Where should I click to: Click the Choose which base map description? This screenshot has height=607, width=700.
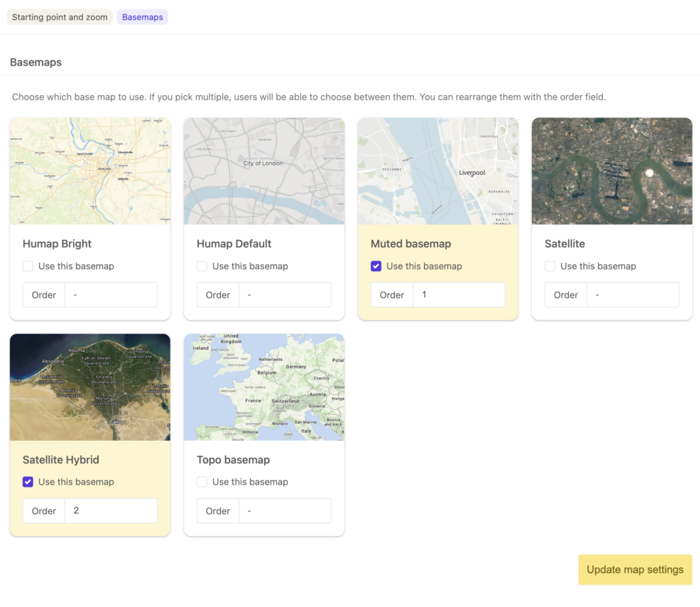point(308,97)
